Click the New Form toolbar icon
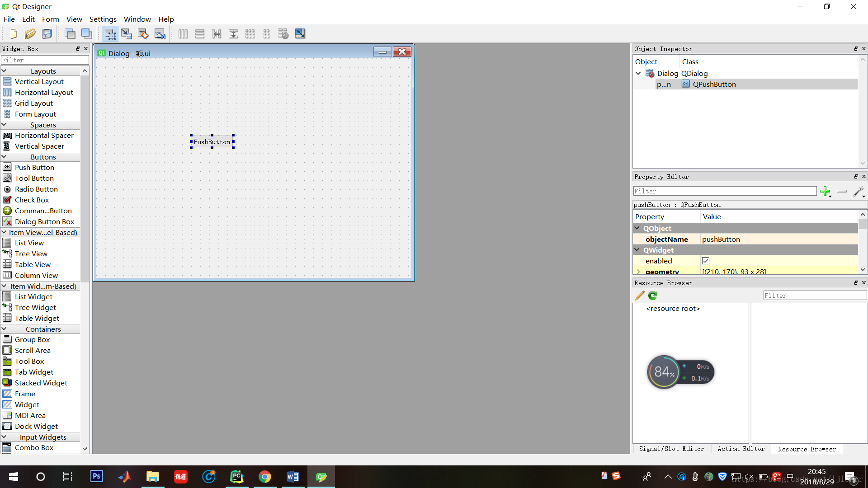868x488 pixels. pyautogui.click(x=13, y=34)
